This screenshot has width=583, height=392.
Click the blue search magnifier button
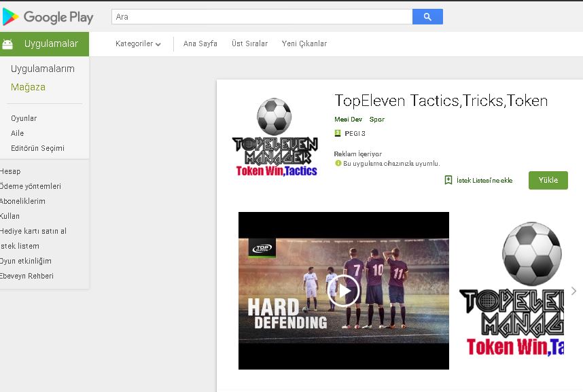click(427, 17)
